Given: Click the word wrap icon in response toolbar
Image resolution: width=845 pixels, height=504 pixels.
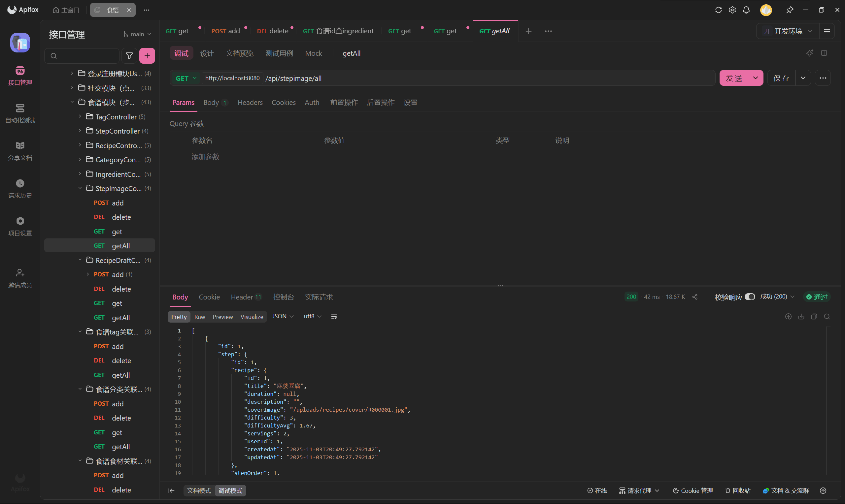Looking at the screenshot, I should point(334,317).
